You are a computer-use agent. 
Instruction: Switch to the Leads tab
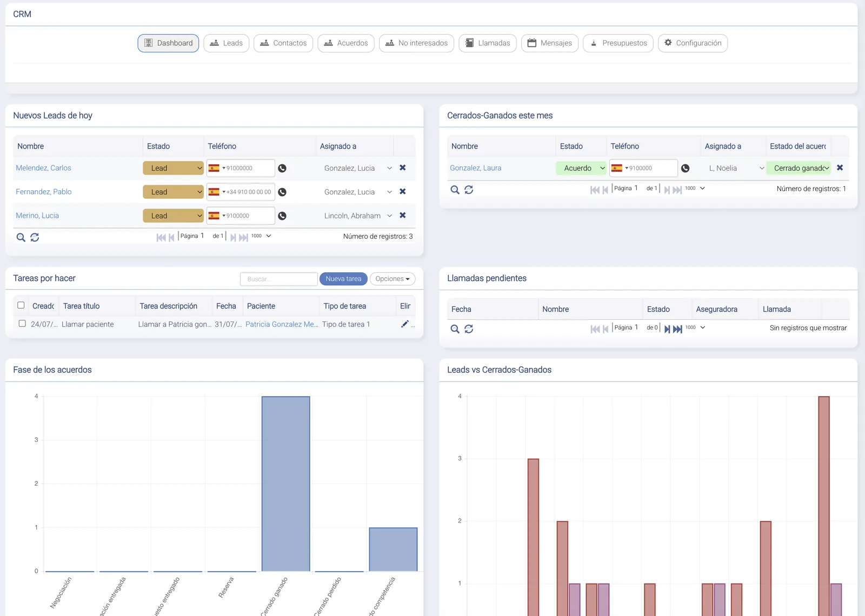227,43
